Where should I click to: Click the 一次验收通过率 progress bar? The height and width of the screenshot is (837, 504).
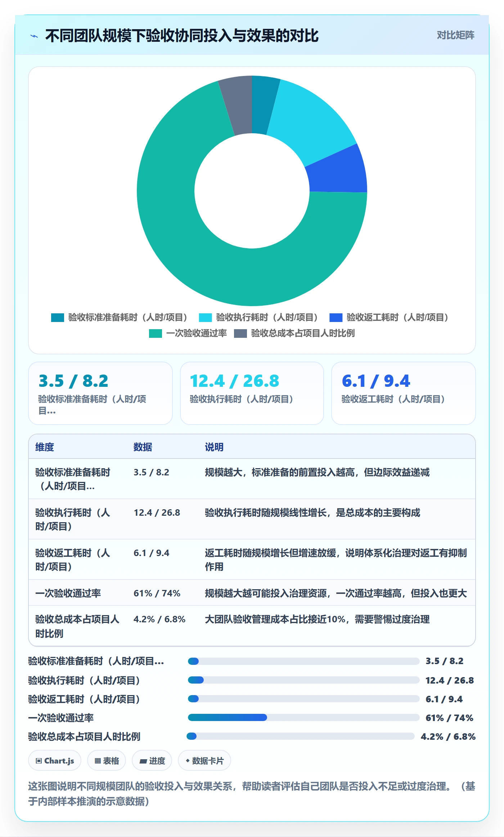tap(303, 717)
